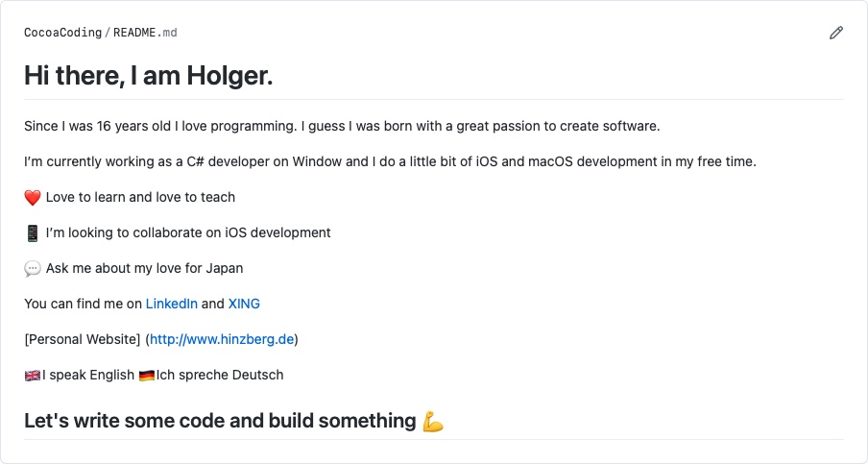The height and width of the screenshot is (464, 868).
Task: Click the German flag emoji
Action: pos(147,376)
